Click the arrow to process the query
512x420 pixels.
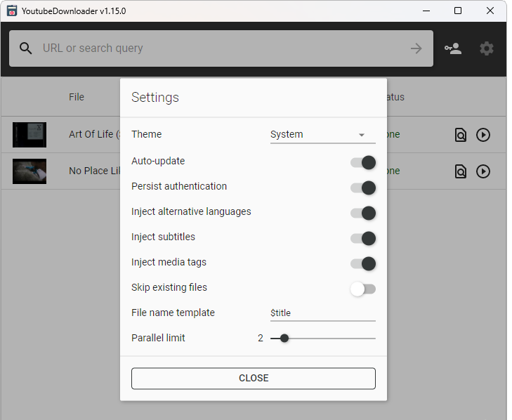coord(416,48)
